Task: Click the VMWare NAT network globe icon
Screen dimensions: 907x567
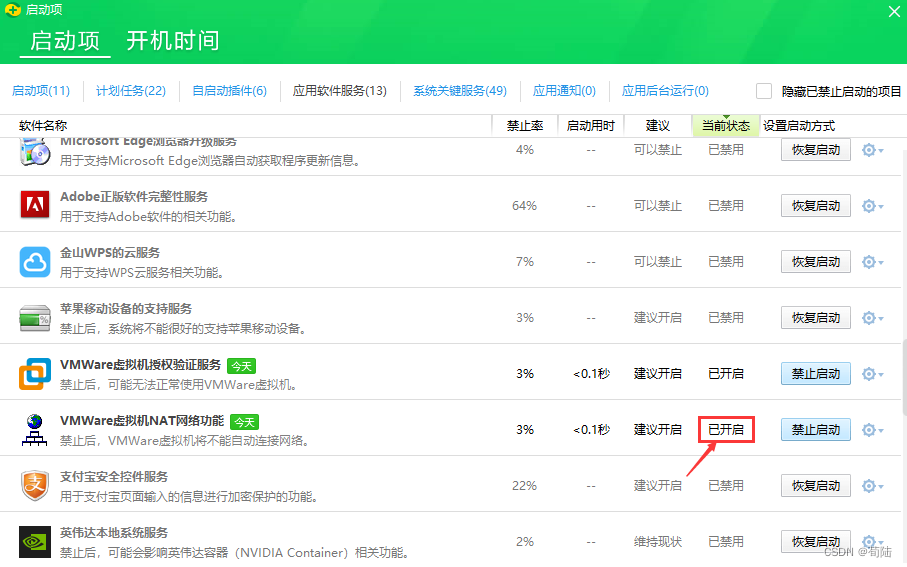Action: (x=35, y=430)
